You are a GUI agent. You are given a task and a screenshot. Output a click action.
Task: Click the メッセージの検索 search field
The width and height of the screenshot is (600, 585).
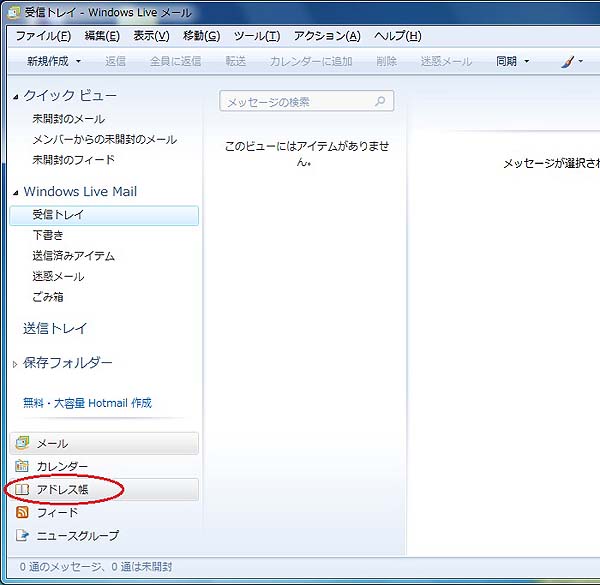296,102
